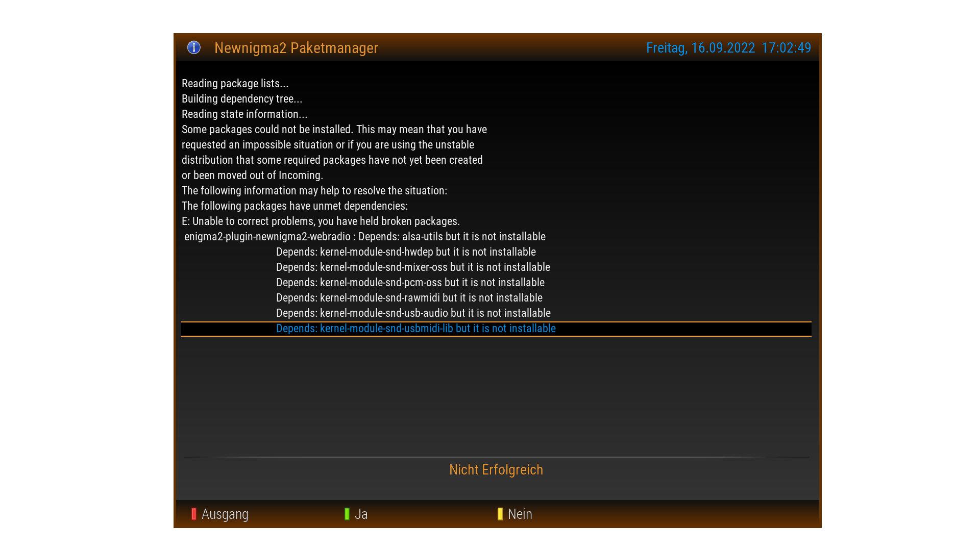Select the kernel-module-snd-rawmidi dependency line

tap(496, 298)
